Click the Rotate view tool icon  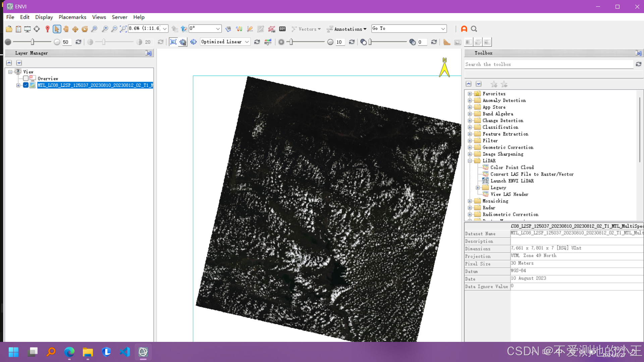coord(85,29)
